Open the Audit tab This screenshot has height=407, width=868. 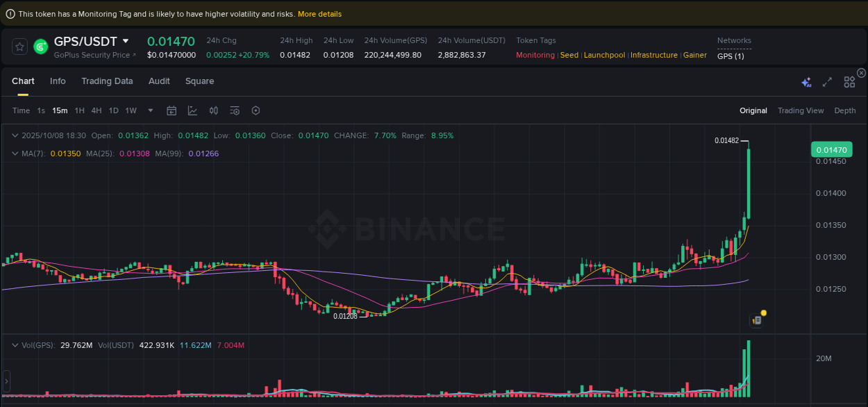[159, 81]
